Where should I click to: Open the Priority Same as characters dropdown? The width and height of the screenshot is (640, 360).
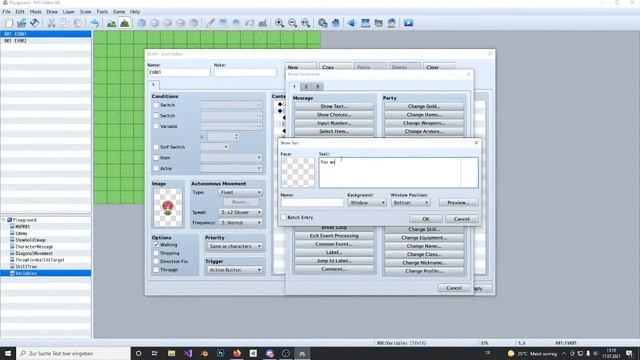tap(234, 246)
